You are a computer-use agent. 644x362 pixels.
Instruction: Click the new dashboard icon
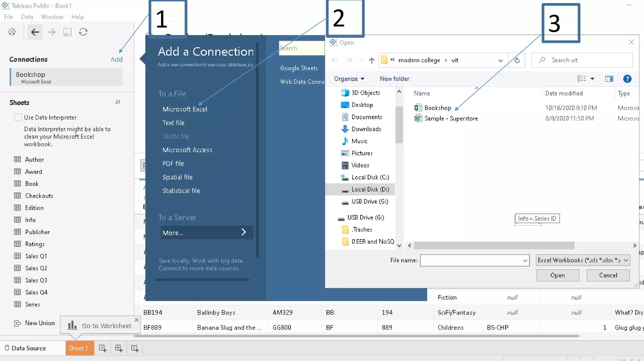coord(119,348)
